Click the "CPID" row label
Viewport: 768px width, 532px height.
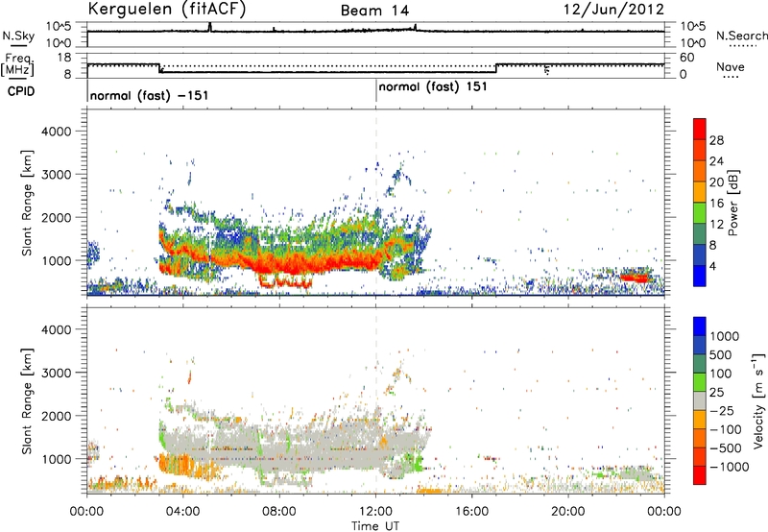point(21,91)
